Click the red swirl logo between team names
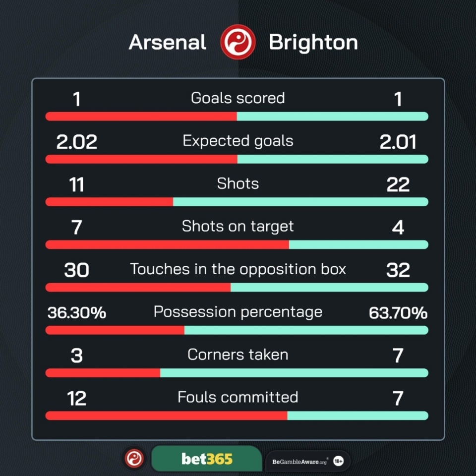The width and height of the screenshot is (476, 476). point(238,42)
